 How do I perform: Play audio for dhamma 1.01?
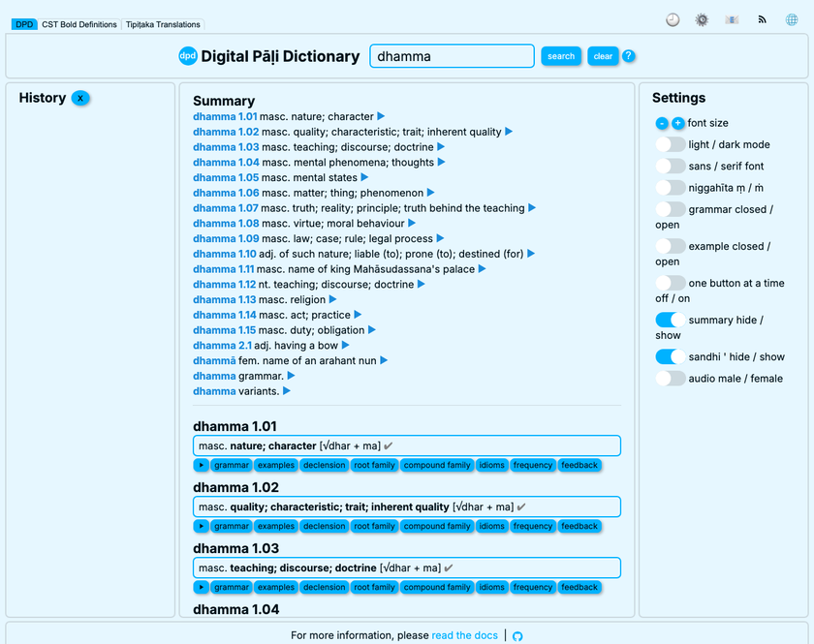(x=201, y=465)
